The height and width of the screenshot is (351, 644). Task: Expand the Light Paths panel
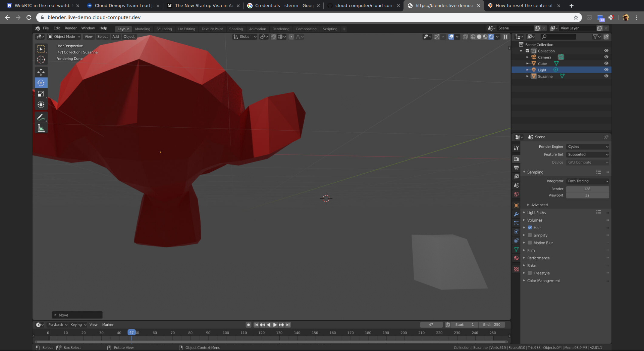click(536, 213)
